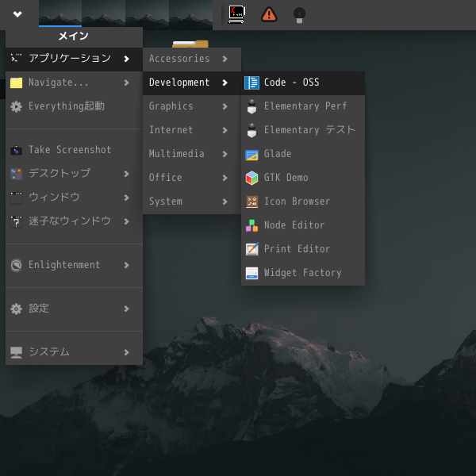
Task: Expand the Internet submenu arrow
Action: coord(225,130)
